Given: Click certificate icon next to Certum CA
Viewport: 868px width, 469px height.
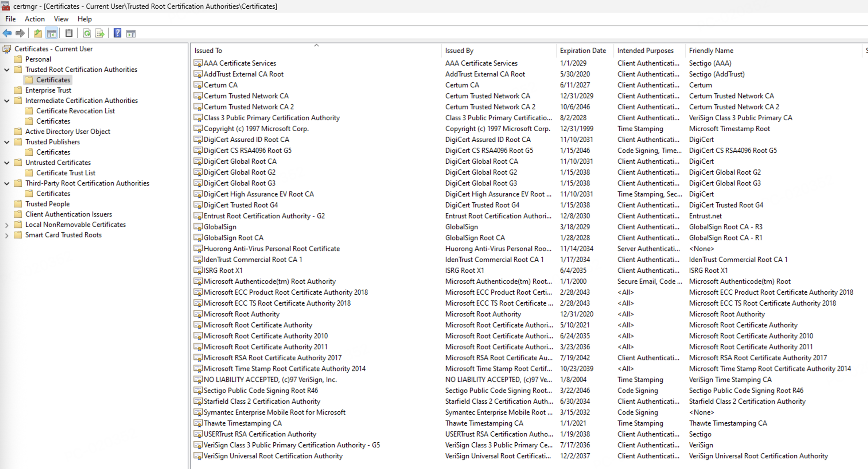Looking at the screenshot, I should [198, 85].
